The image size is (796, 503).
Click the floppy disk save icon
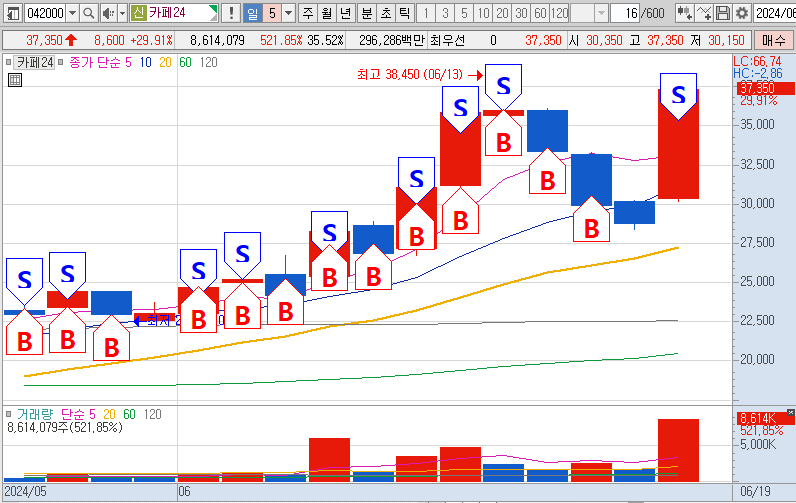[722, 13]
